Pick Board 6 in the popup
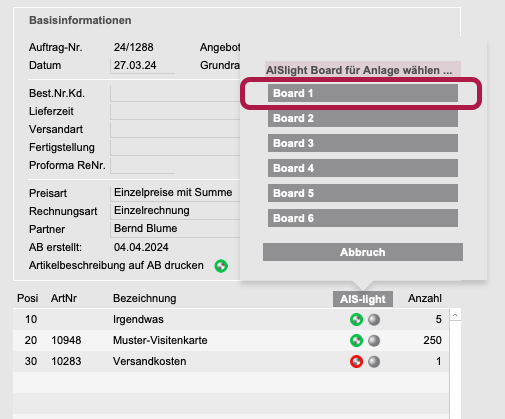 tap(363, 218)
